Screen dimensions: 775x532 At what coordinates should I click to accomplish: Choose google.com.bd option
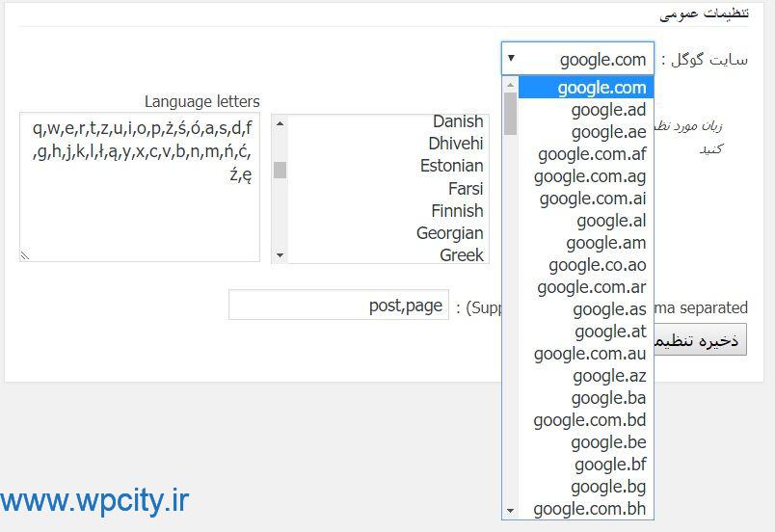pyautogui.click(x=586, y=420)
